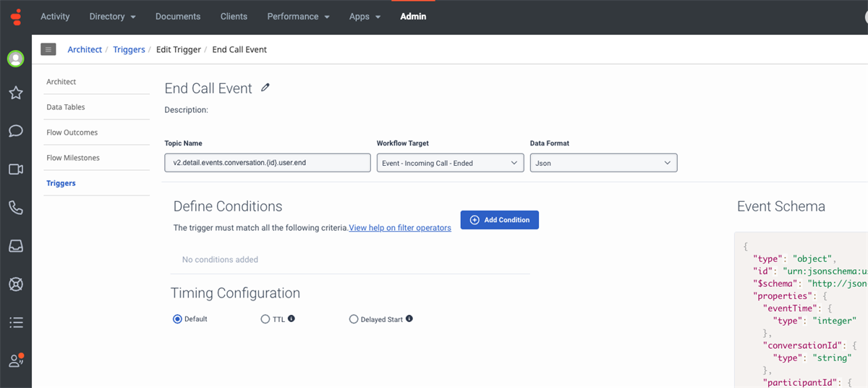Screen dimensions: 868x388
Task: Open the favorites star icon
Action: pyautogui.click(x=16, y=93)
